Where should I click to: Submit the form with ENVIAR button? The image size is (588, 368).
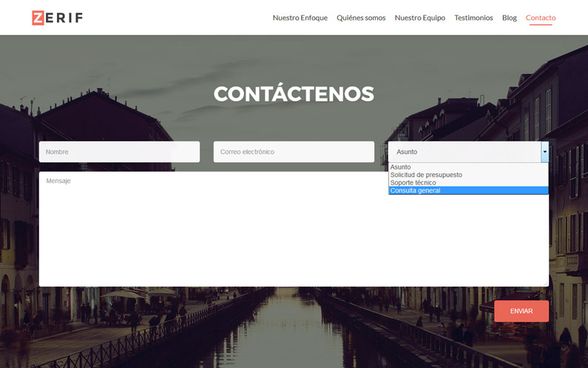[x=521, y=311]
